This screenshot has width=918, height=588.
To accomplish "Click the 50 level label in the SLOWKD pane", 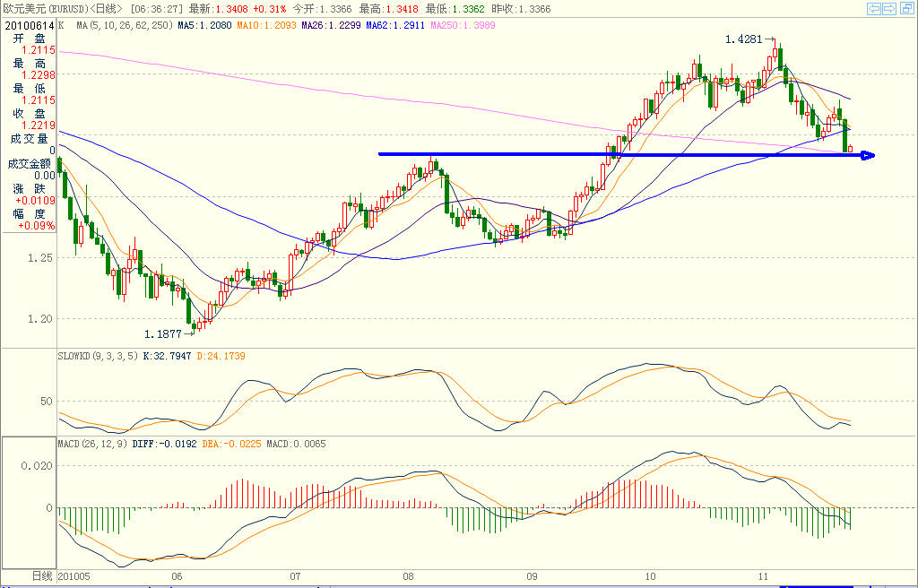I will pyautogui.click(x=47, y=402).
